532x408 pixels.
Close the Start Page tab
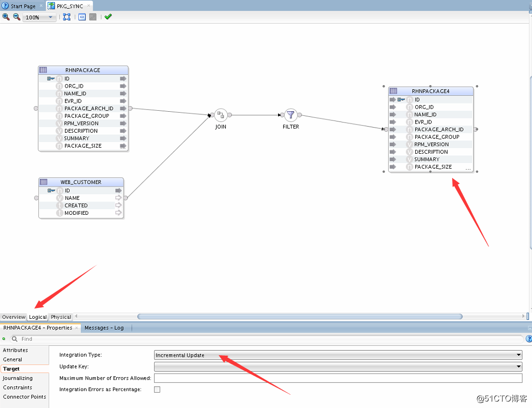pyautogui.click(x=41, y=6)
